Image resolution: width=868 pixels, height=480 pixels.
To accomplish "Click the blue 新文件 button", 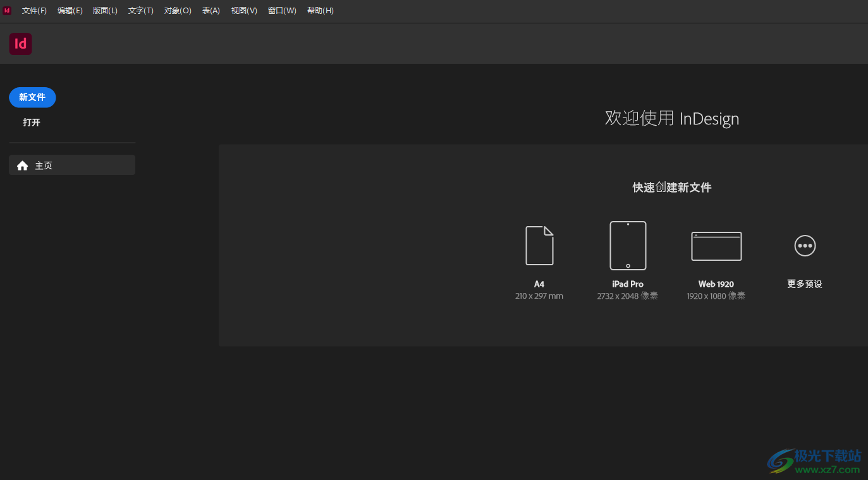I will 32,97.
